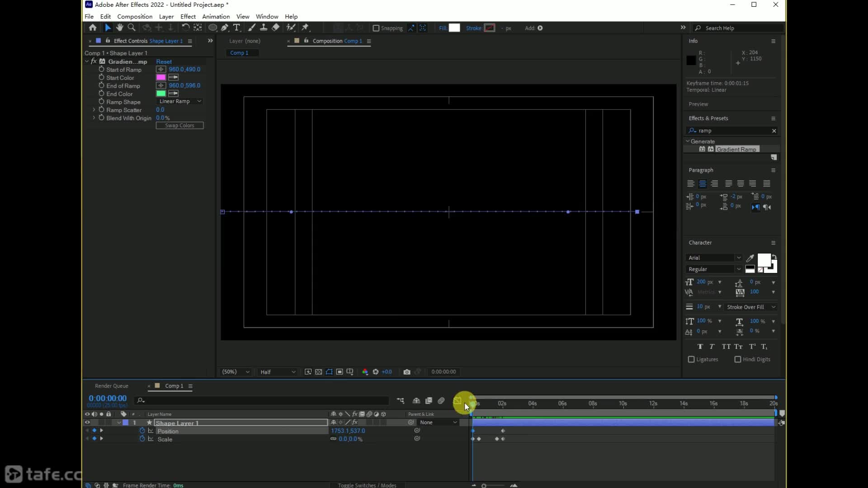Click the reset exposure icon

pos(376,372)
